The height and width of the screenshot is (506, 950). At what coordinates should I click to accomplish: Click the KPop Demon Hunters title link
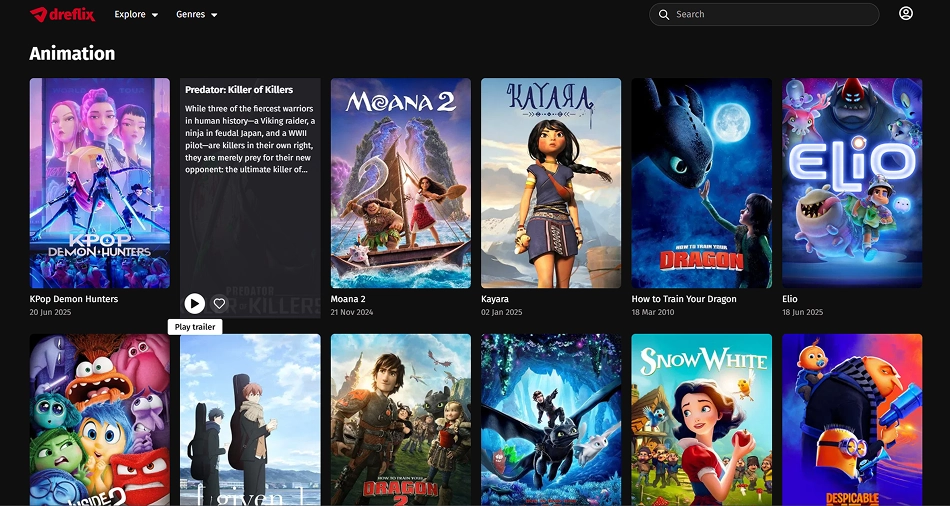tap(74, 299)
